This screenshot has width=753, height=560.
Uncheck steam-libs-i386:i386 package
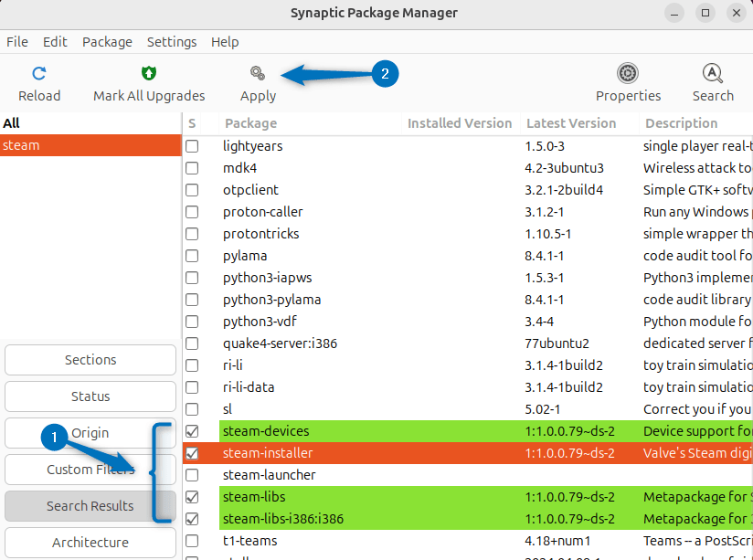[x=192, y=518]
